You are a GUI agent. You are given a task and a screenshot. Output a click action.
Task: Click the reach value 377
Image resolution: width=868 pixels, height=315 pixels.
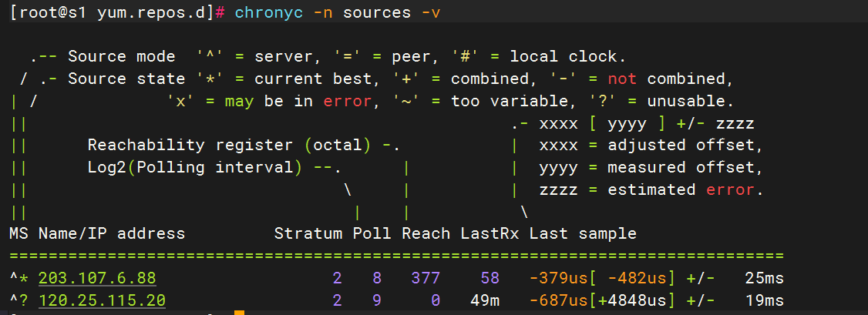coord(426,278)
